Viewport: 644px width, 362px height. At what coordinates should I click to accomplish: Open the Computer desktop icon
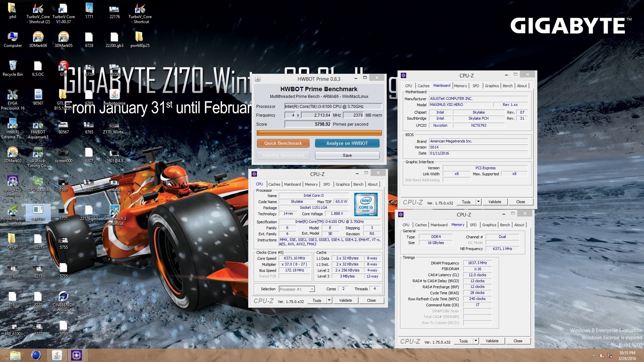[13, 40]
